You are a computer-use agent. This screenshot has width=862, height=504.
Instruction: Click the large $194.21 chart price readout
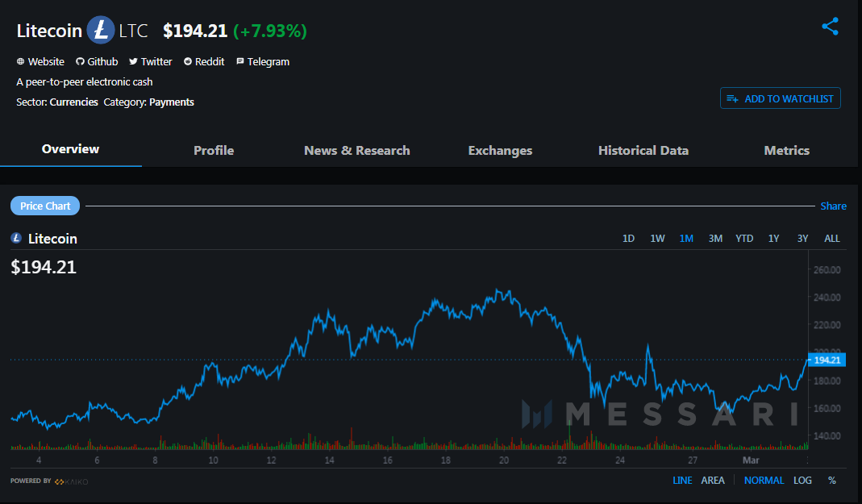click(x=44, y=267)
